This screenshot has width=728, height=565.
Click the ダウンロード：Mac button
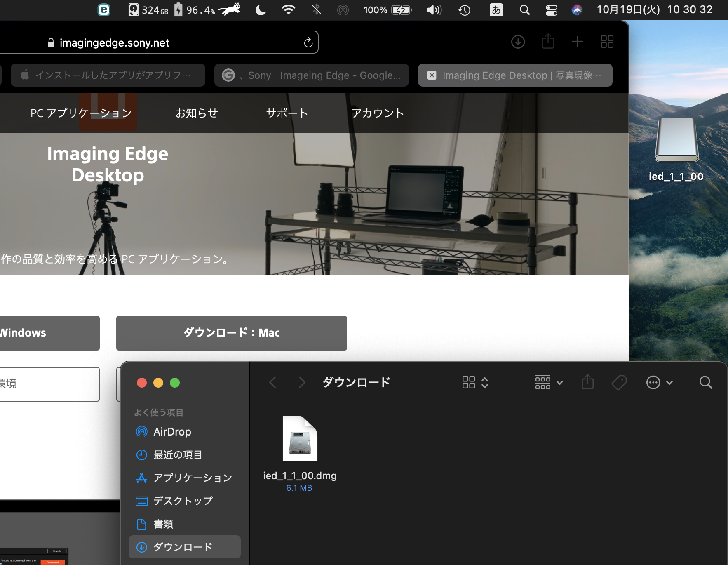[231, 333]
